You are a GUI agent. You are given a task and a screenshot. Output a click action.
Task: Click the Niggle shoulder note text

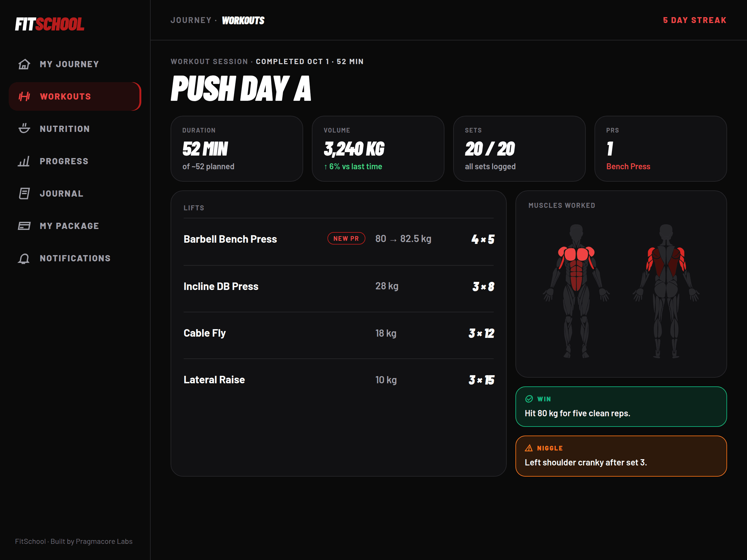[x=586, y=462]
